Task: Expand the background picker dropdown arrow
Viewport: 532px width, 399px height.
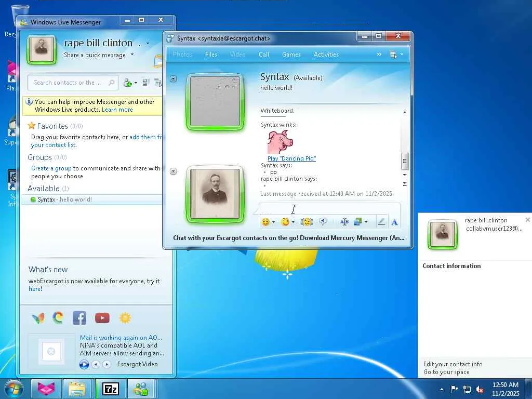Action: [x=366, y=222]
